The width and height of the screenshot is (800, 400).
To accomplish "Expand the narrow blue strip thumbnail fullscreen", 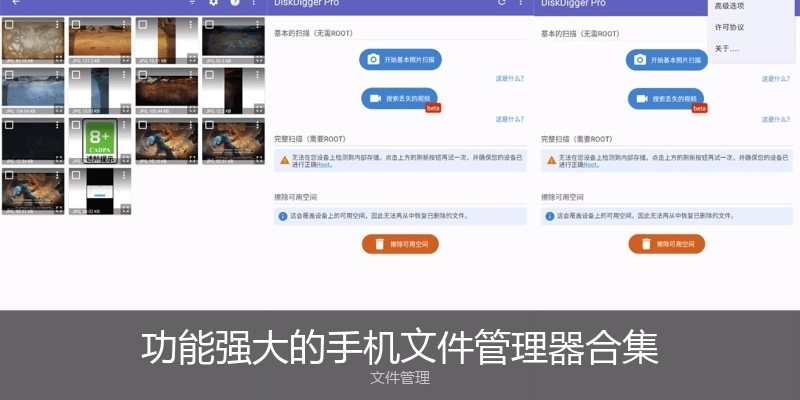I will (x=126, y=109).
